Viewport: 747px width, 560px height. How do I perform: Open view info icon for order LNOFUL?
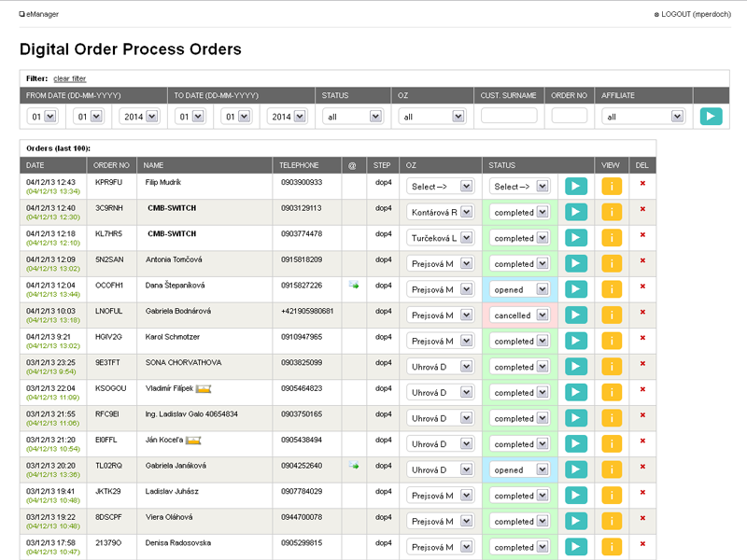[612, 315]
